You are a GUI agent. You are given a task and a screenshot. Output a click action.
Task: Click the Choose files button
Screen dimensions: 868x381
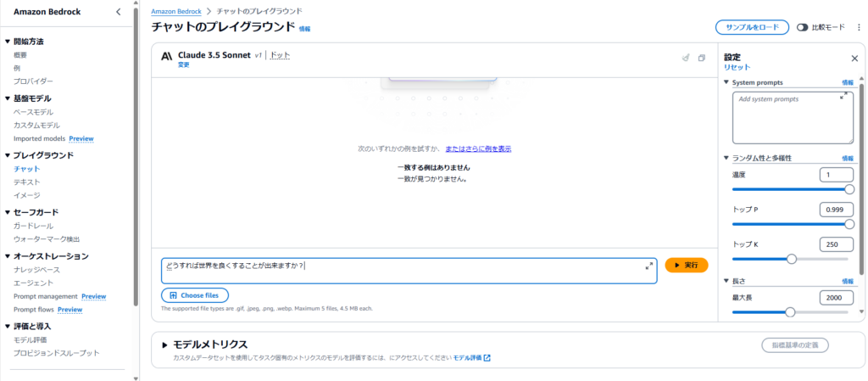click(x=195, y=295)
